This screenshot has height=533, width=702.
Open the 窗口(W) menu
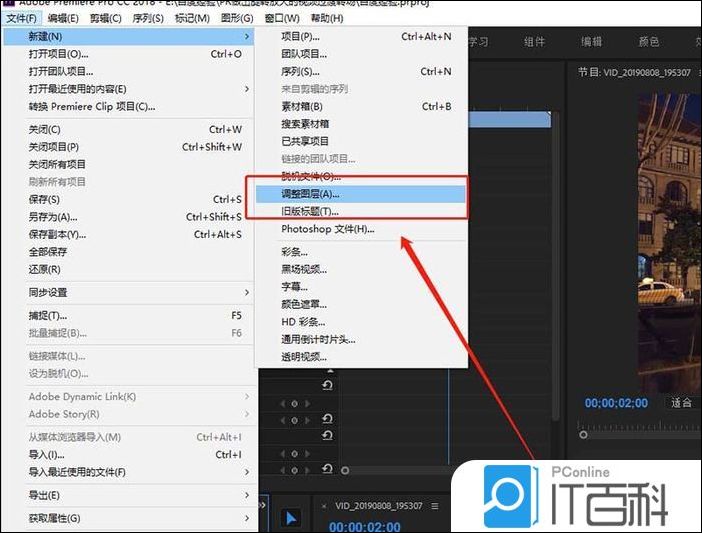point(282,18)
